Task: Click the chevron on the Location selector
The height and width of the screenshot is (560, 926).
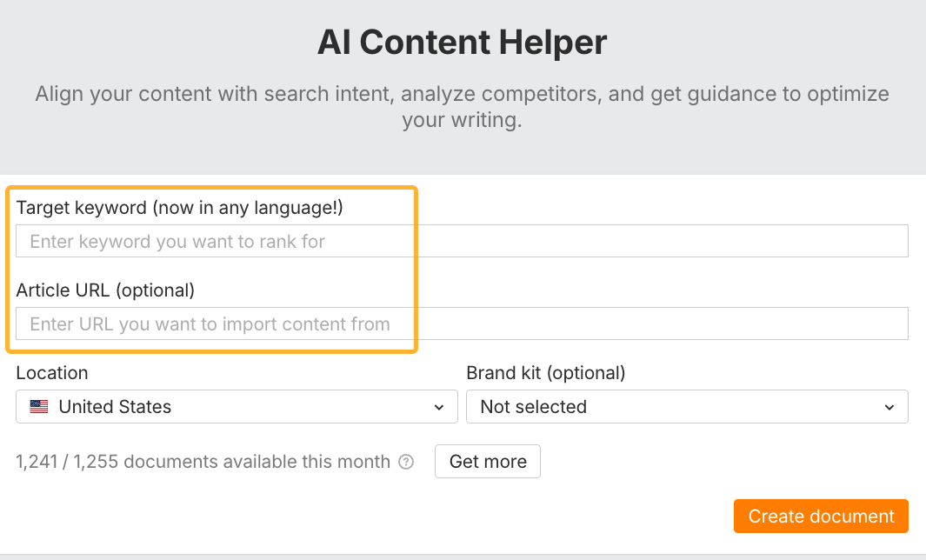Action: point(440,406)
